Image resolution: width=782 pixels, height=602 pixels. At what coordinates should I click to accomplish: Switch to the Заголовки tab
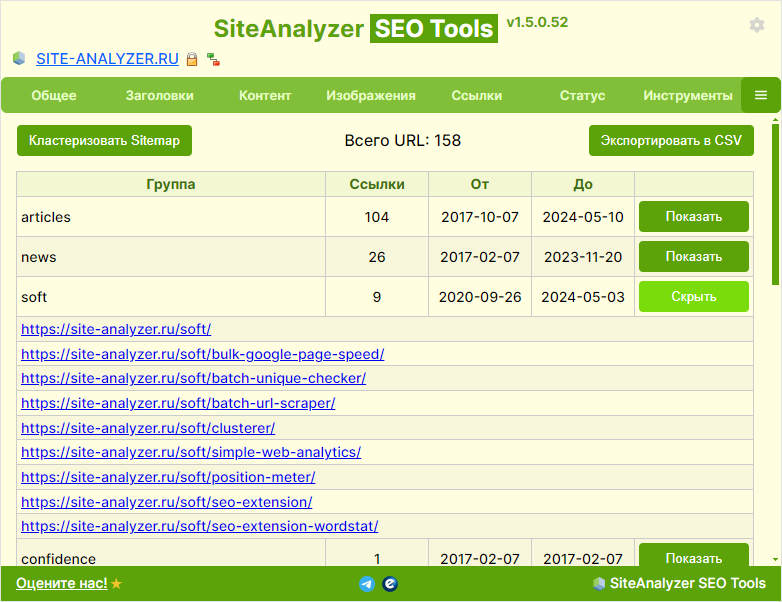click(160, 95)
